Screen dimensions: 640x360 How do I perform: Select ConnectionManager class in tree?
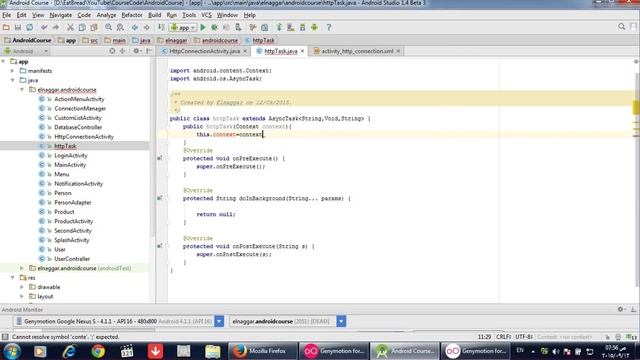point(80,109)
